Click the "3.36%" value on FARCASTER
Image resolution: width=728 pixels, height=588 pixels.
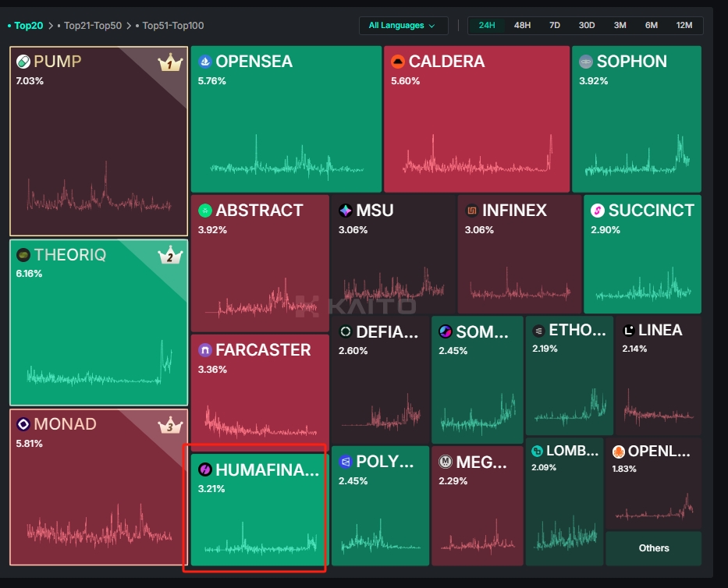(x=212, y=370)
